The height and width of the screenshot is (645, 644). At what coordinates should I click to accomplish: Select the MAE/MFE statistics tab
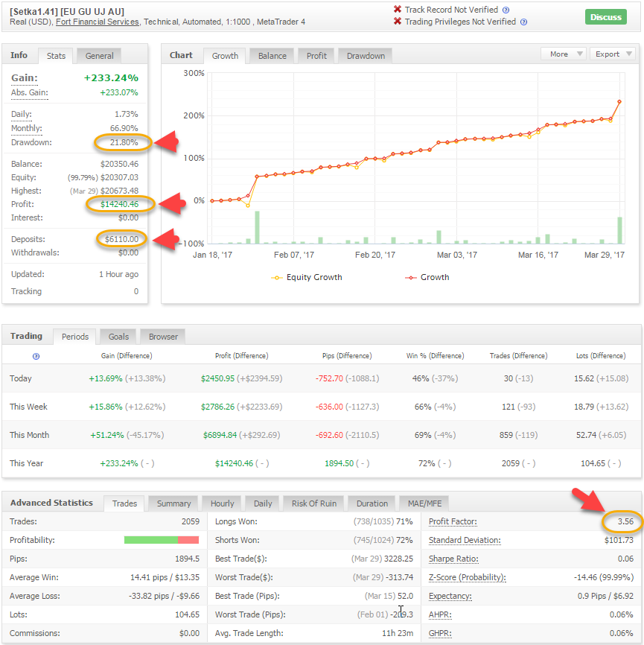[x=424, y=503]
